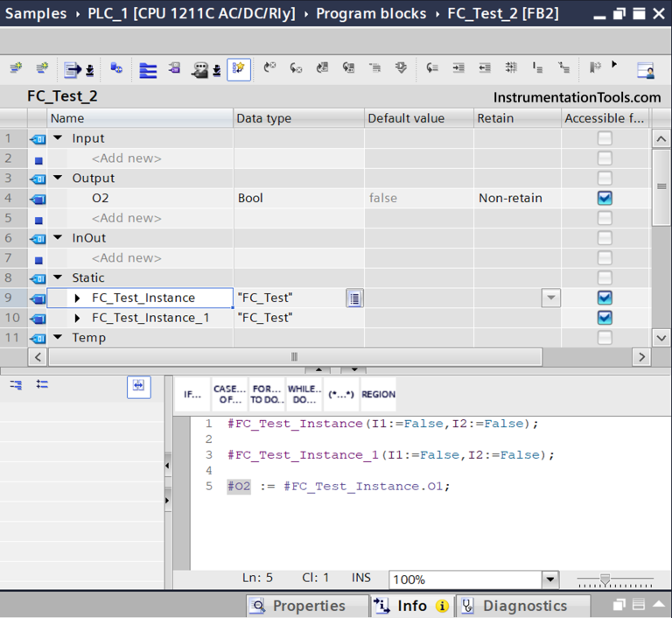Screen dimensions: 672x618
Task: Click the WHILE DO snippet button
Action: [x=304, y=395]
